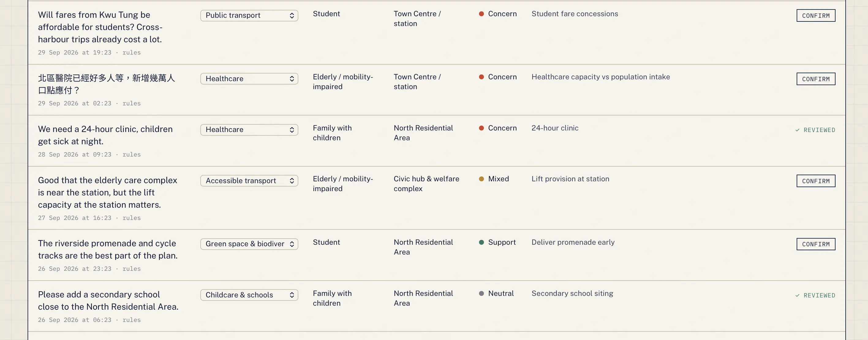
Task: Click the grey Neutral sentiment dot
Action: click(x=481, y=293)
